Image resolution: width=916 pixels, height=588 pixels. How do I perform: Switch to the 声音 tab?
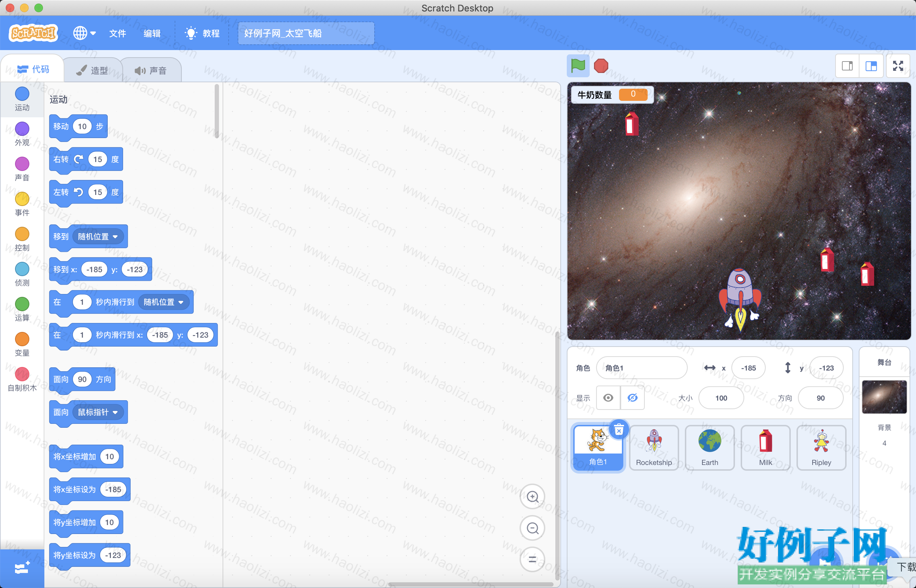pos(151,70)
